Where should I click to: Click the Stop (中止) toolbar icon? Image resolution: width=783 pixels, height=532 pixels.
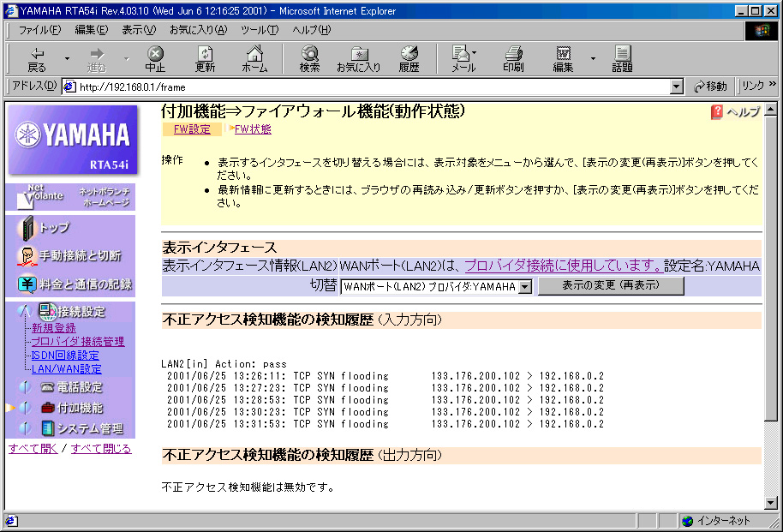(155, 58)
